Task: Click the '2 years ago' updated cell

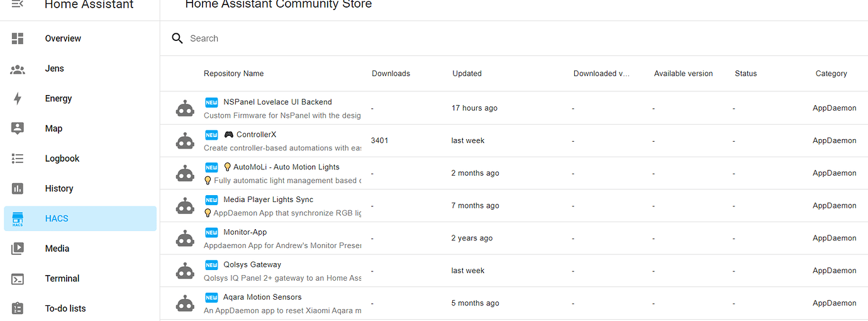Action: point(472,239)
